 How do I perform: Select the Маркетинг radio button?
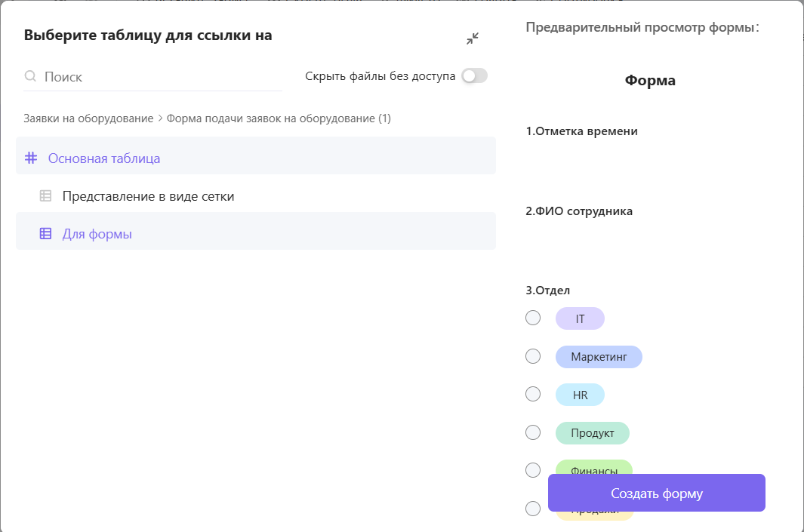[533, 356]
